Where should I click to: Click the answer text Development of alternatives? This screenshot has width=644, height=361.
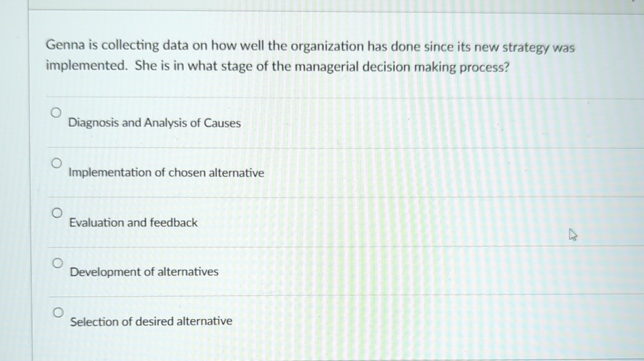click(143, 271)
